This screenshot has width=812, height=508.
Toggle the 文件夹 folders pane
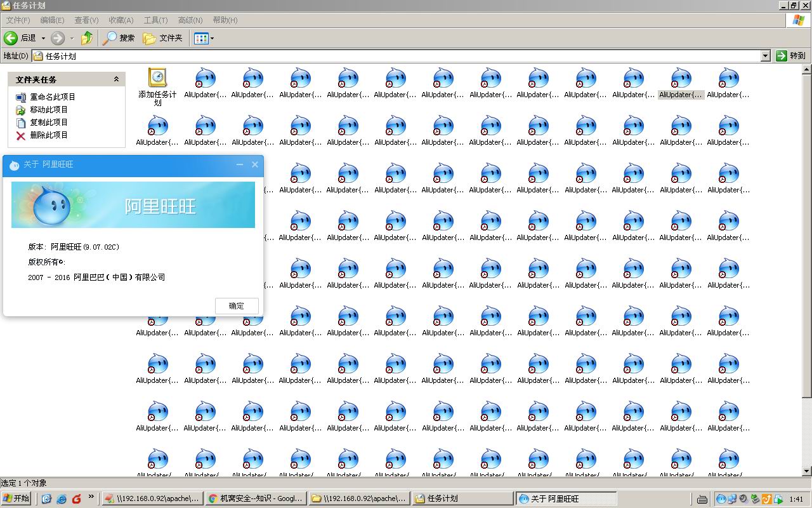click(163, 38)
